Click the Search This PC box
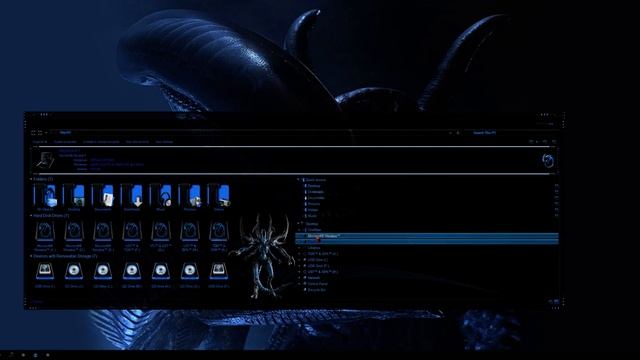This screenshot has width=640, height=360. coord(512,133)
